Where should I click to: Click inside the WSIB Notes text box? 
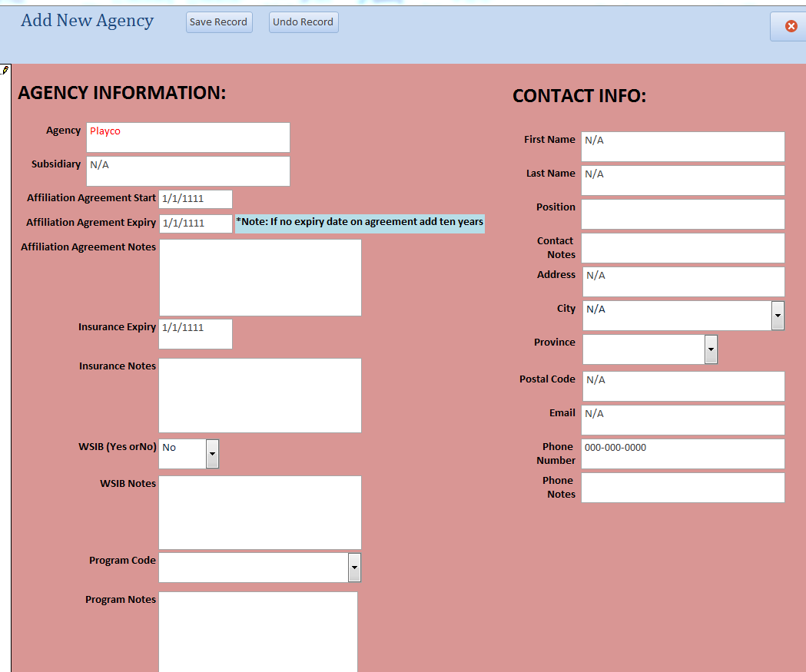[260, 513]
